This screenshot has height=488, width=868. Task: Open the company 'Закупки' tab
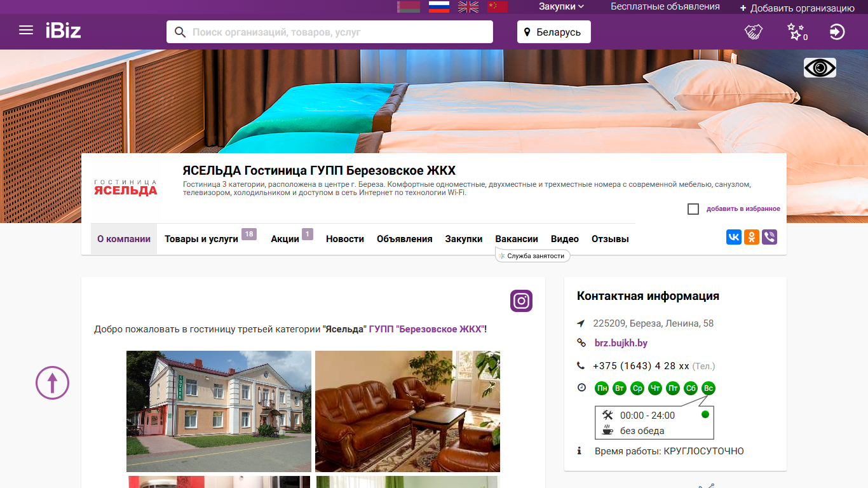click(464, 239)
